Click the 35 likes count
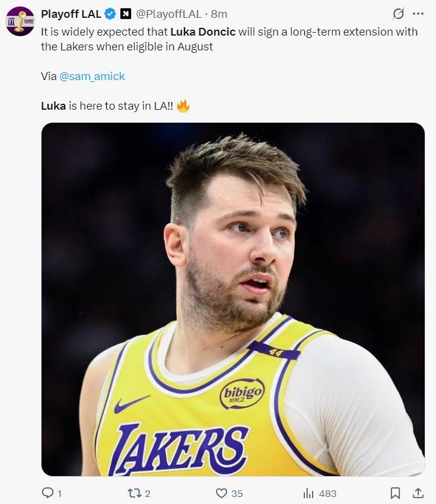This screenshot has width=436, height=504. click(237, 493)
